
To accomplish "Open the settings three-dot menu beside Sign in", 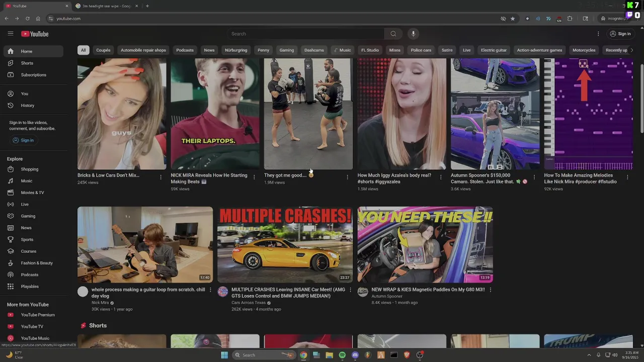I will [x=598, y=34].
